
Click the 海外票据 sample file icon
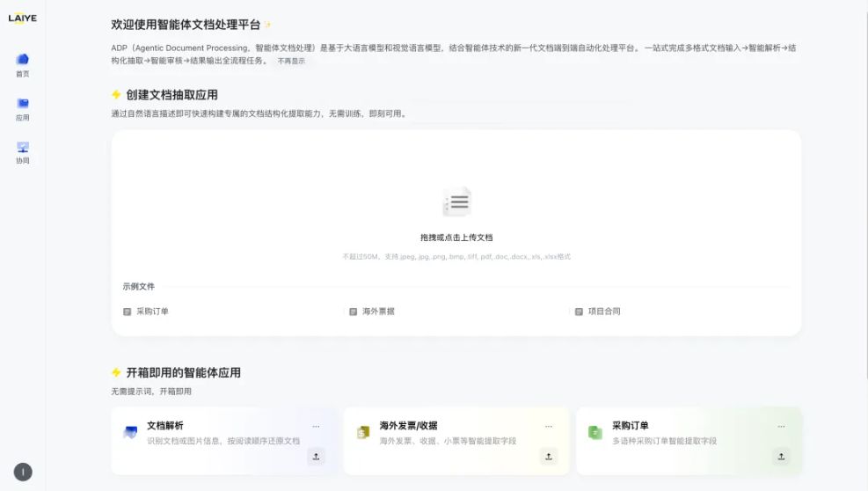coord(354,312)
